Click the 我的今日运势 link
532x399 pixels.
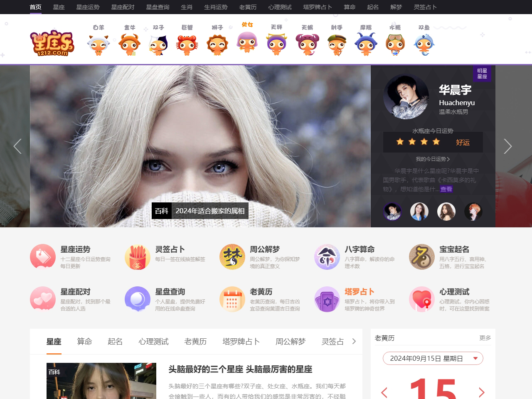tap(433, 159)
